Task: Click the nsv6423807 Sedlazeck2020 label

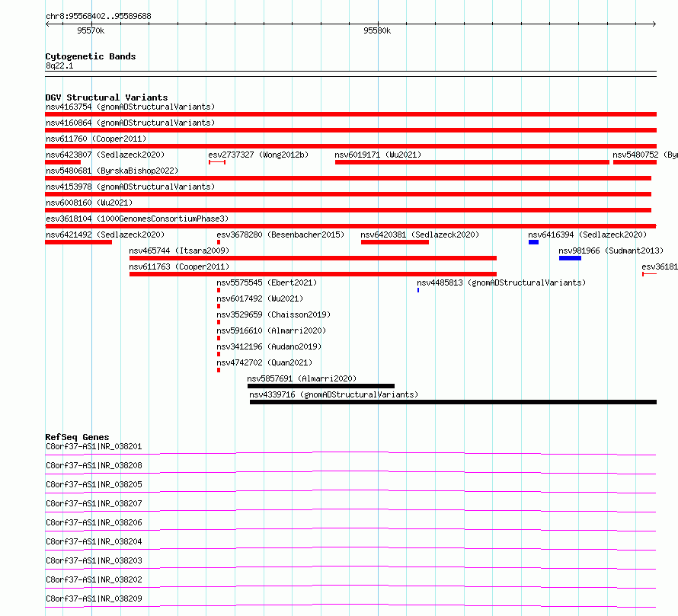Action: click(105, 155)
